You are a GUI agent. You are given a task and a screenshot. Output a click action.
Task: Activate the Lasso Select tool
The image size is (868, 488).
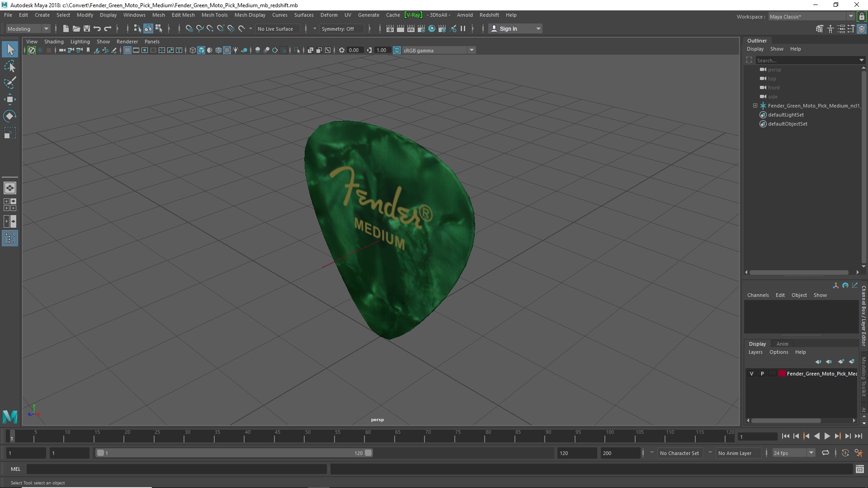(x=10, y=66)
